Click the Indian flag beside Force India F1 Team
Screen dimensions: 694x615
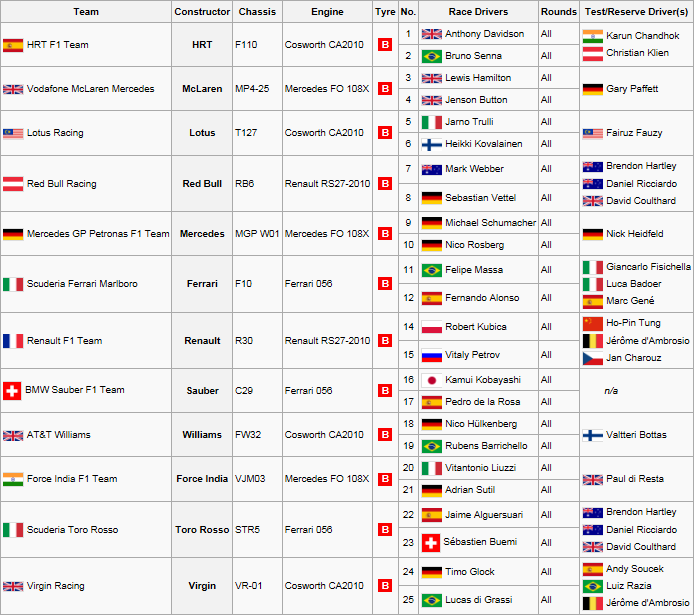pyautogui.click(x=13, y=479)
